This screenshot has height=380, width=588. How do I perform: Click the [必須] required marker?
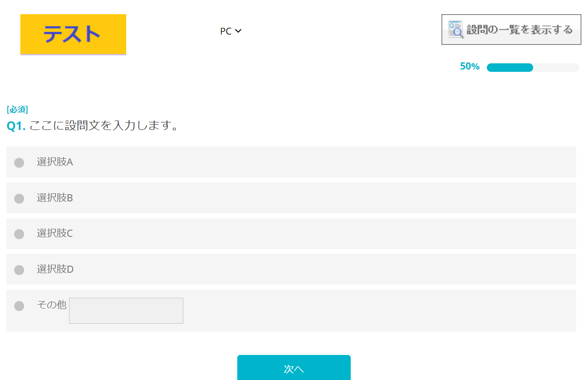(17, 110)
